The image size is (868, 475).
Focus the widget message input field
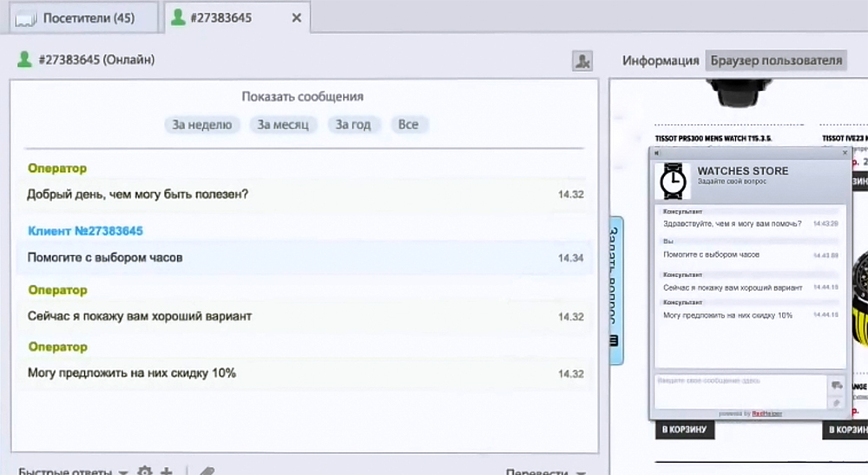click(740, 392)
